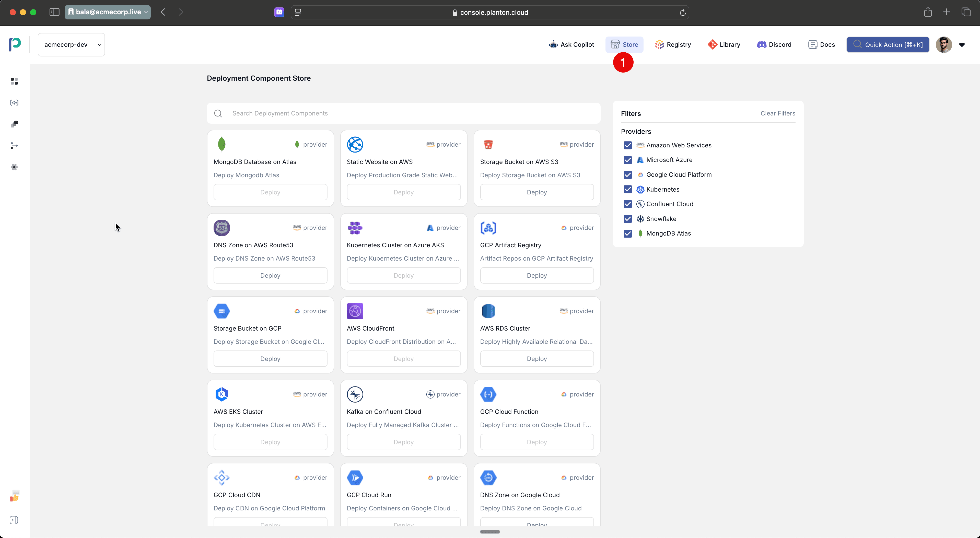Uncheck Amazon Web Services filter
This screenshot has width=980, height=538.
click(628, 145)
